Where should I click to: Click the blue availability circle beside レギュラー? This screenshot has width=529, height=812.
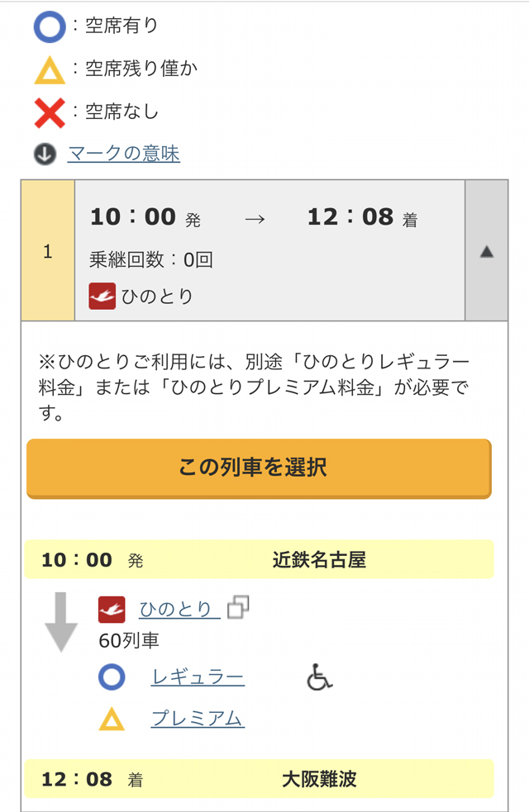click(112, 678)
